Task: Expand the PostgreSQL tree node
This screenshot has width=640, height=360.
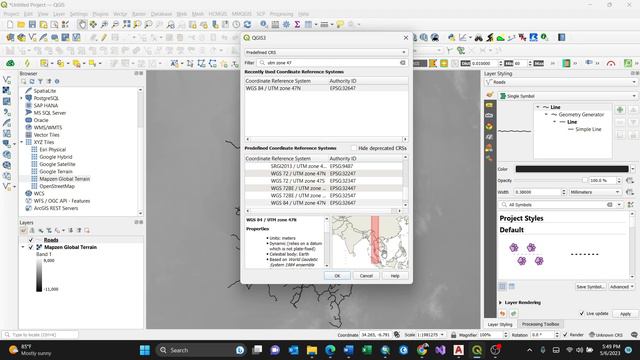Action: pyautogui.click(x=22, y=98)
